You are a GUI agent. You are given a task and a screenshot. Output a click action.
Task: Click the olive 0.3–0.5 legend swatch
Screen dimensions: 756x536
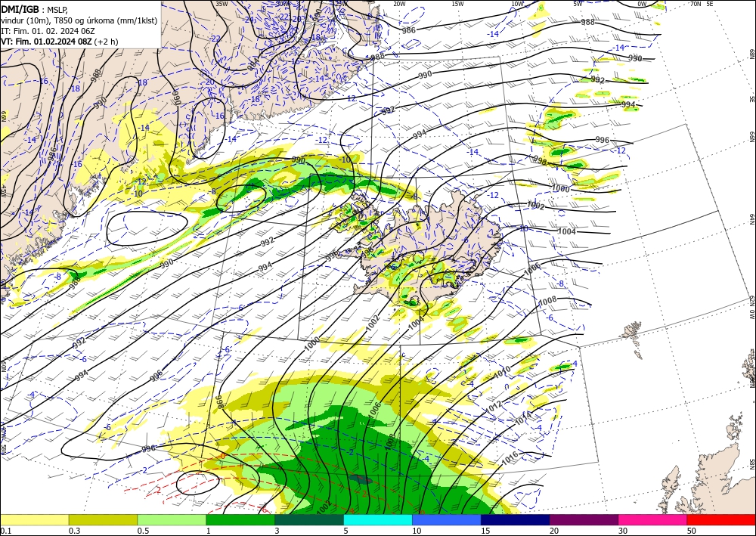coord(103,519)
